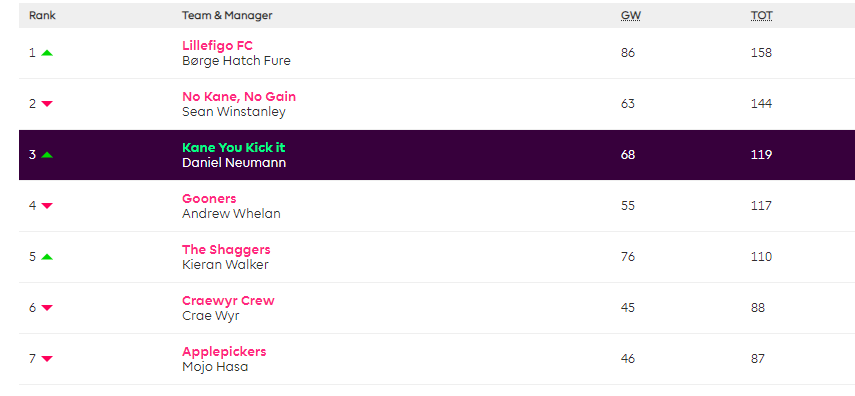Screen dimensions: 855x396
Task: Click green up arrow beside rank 5
Action: (x=47, y=257)
